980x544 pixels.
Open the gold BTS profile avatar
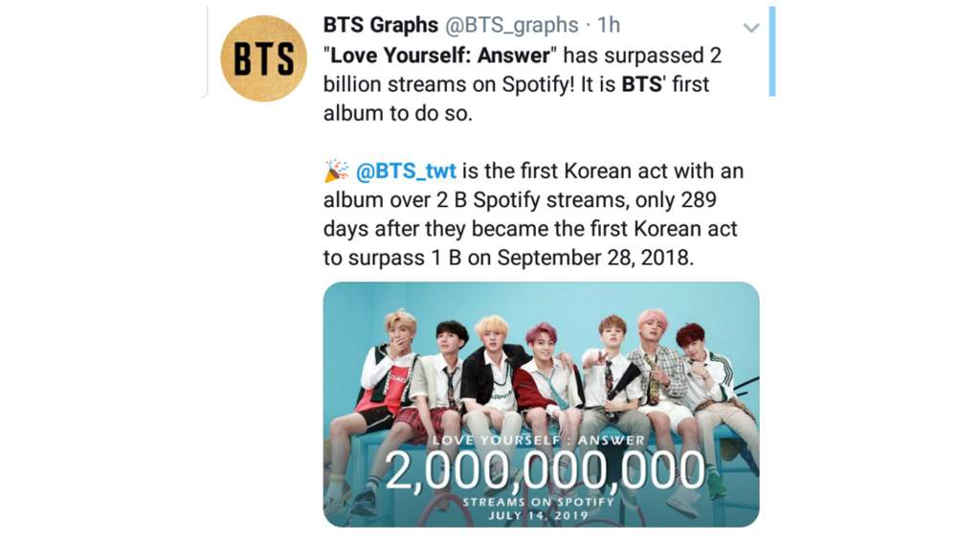coord(264,58)
